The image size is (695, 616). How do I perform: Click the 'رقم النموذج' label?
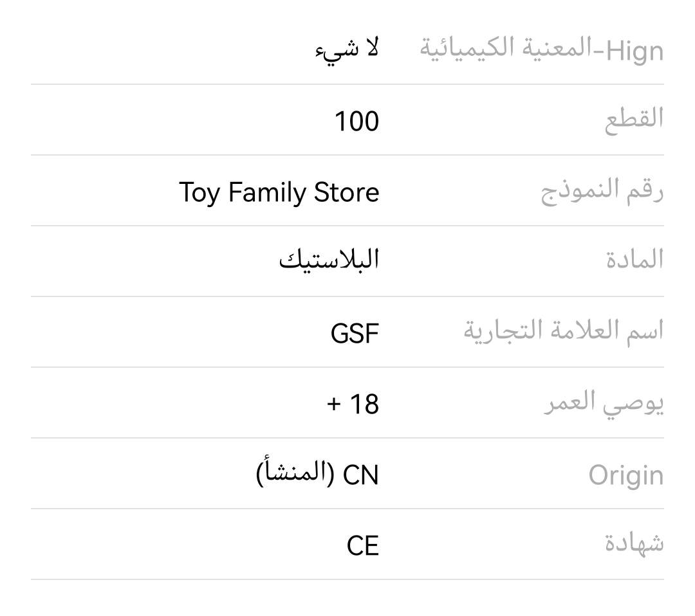click(602, 192)
